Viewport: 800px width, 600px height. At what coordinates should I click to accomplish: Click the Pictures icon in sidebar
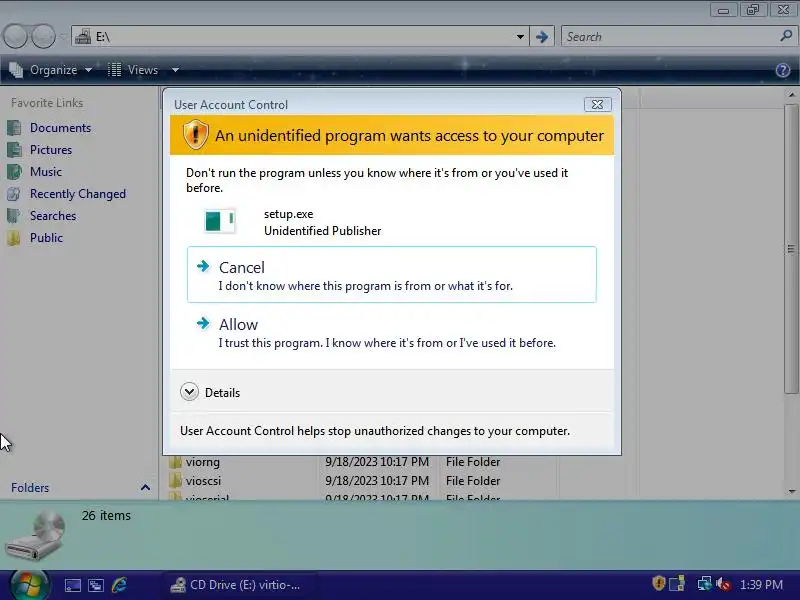pyautogui.click(x=14, y=149)
